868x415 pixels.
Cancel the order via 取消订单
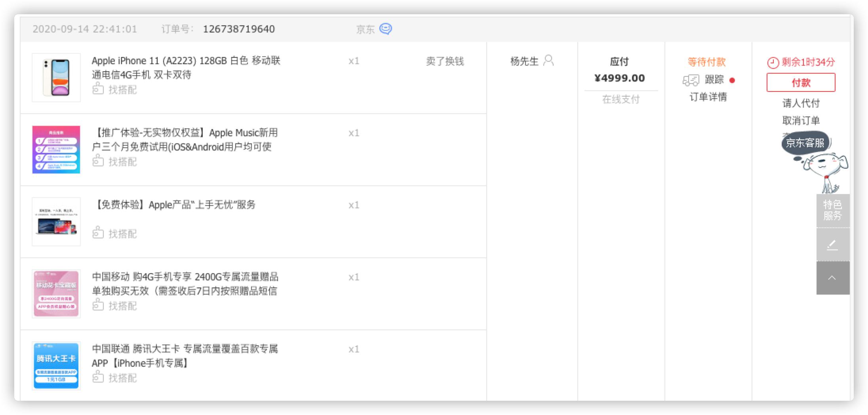coord(801,121)
